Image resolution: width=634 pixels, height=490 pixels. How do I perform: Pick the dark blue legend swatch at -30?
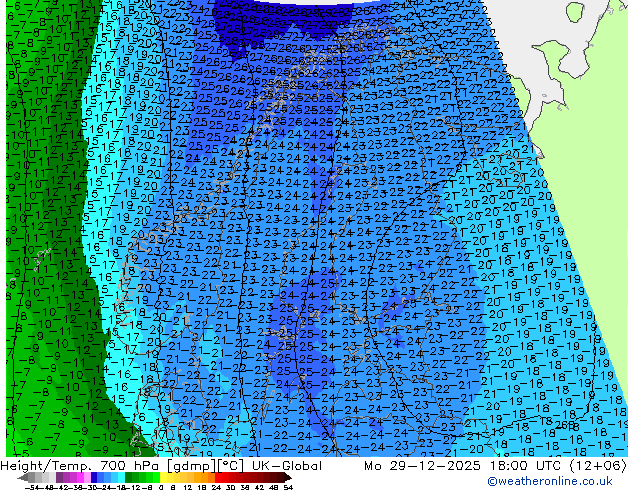(x=94, y=478)
